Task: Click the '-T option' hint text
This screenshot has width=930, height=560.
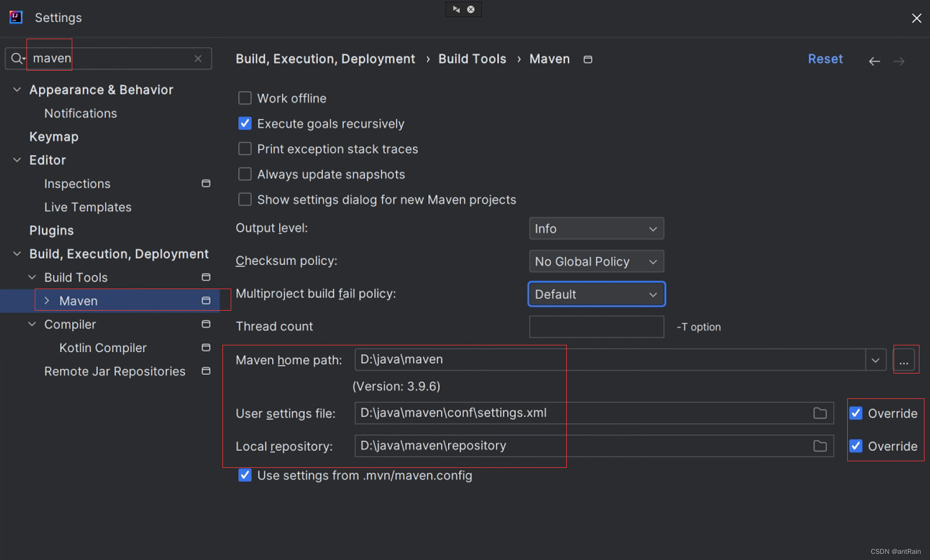Action: tap(699, 327)
